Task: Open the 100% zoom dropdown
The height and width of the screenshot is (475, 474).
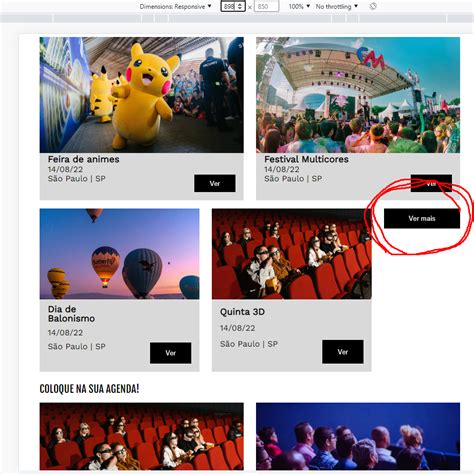Action: tap(299, 6)
